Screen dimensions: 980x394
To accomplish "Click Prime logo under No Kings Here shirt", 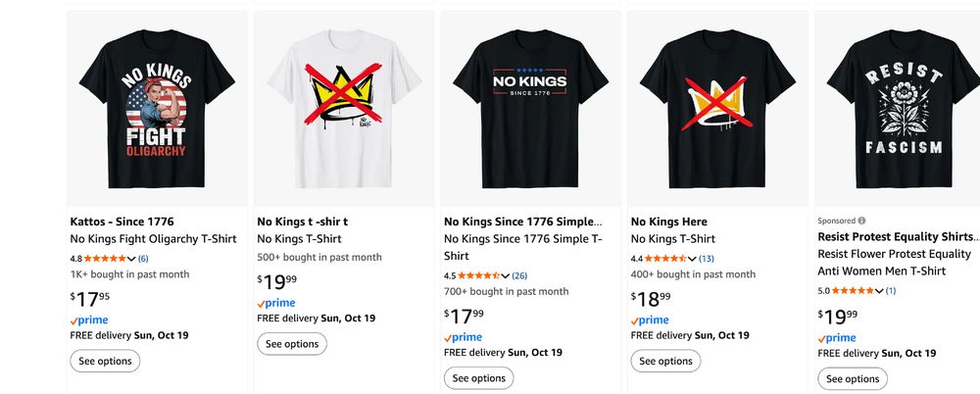I will [x=650, y=320].
